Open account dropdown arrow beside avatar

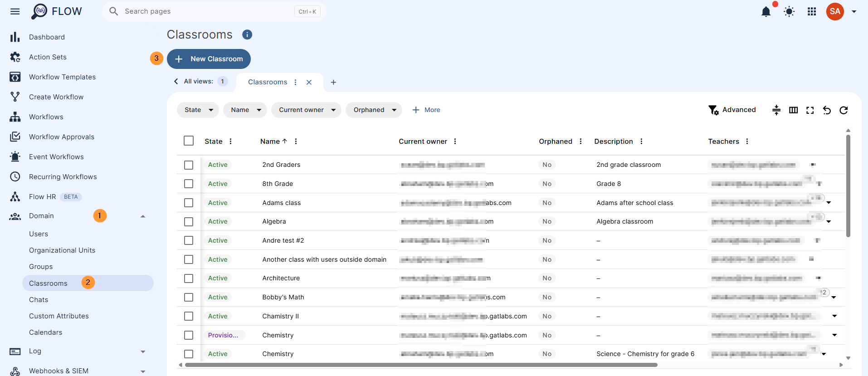tap(854, 12)
